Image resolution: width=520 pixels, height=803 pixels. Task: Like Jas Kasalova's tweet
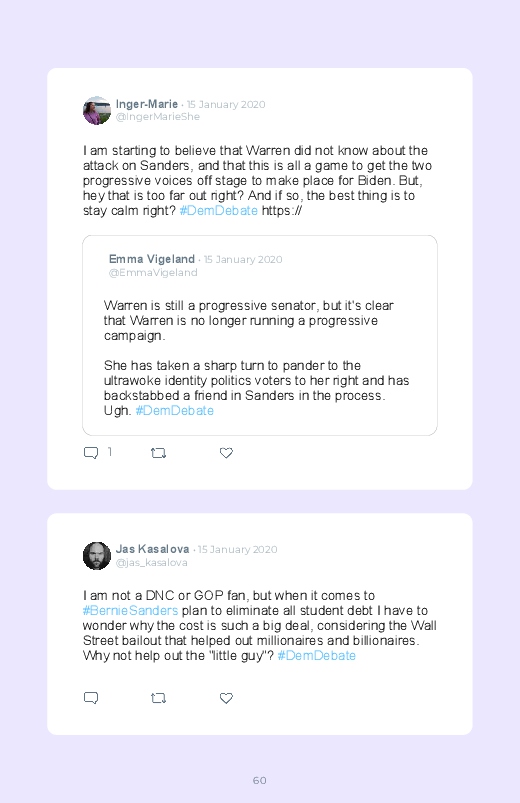coord(226,698)
